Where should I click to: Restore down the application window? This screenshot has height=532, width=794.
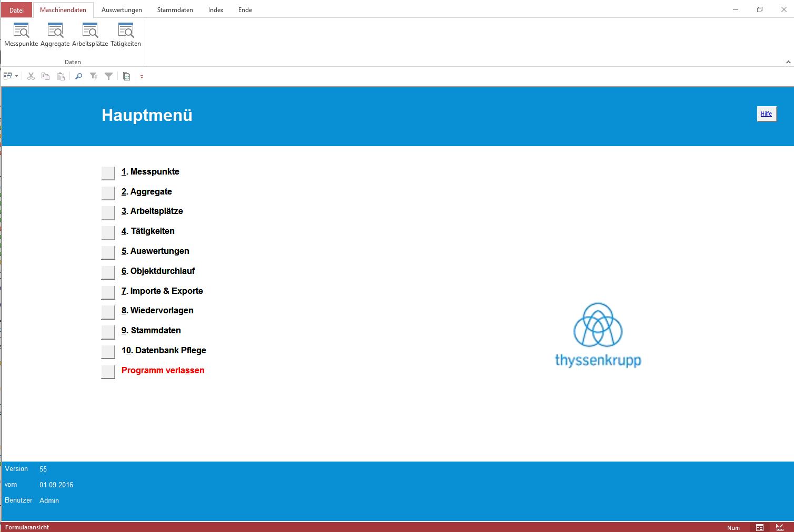coord(760,9)
